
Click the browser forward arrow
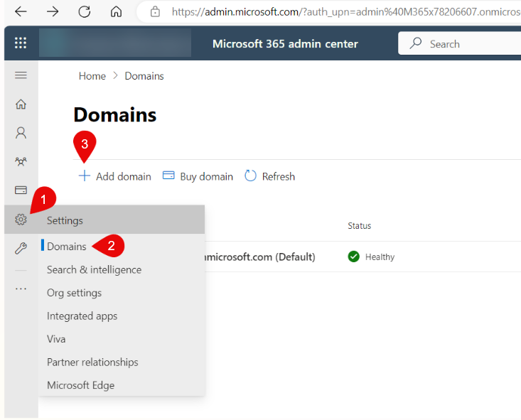point(53,12)
